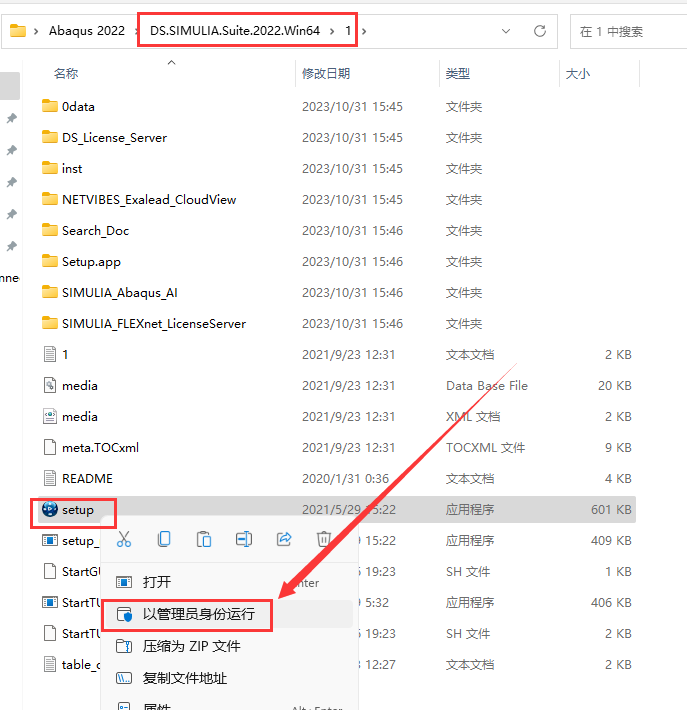Open address bar history dropdown arrow
Viewport: 687px width, 710px height.
506,31
